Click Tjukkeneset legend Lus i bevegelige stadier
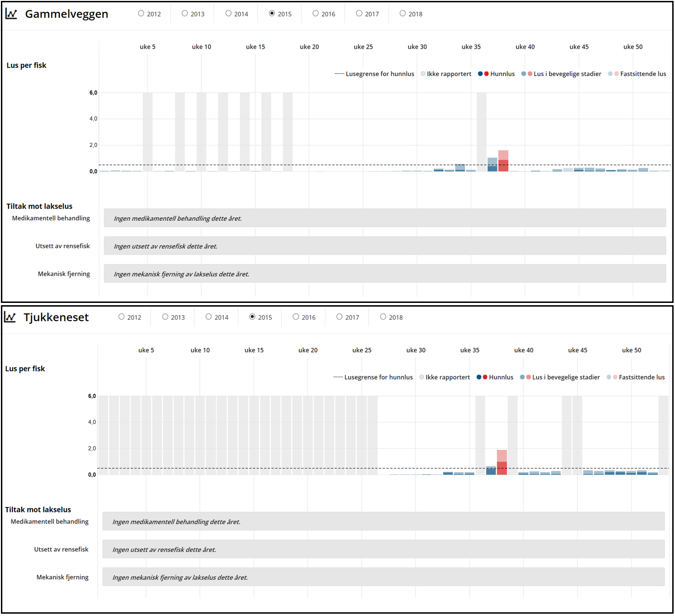The image size is (675, 616). (560, 377)
